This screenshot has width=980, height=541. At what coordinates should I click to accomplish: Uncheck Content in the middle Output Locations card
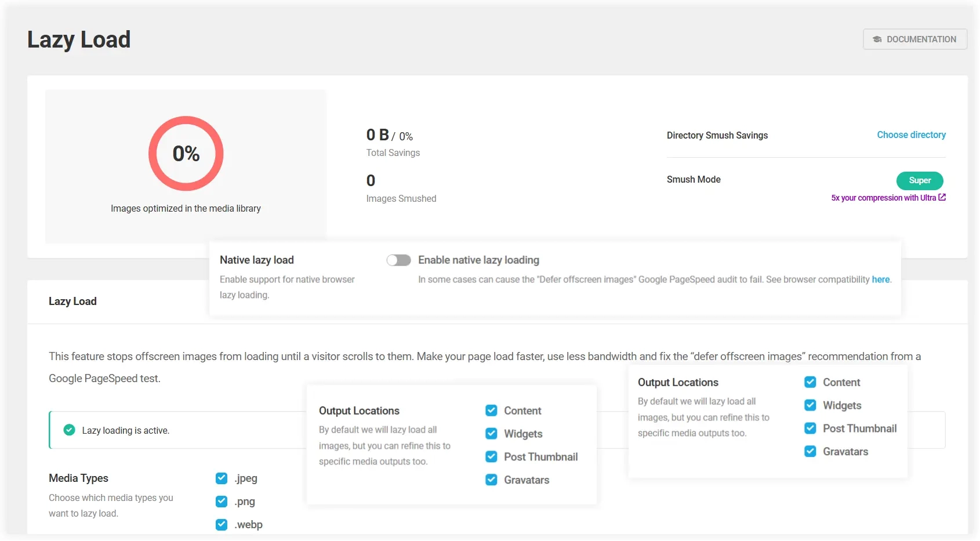point(491,411)
